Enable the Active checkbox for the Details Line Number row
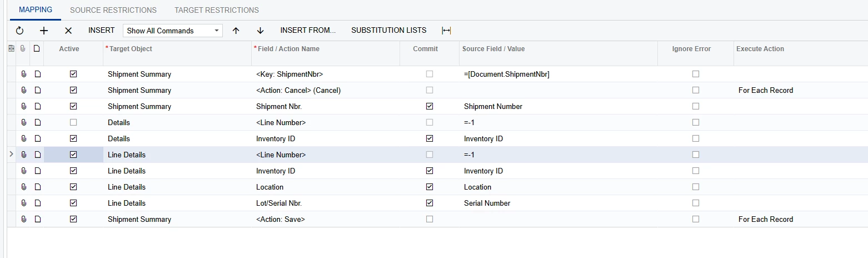Screen dimensions: 868x258 tap(73, 122)
